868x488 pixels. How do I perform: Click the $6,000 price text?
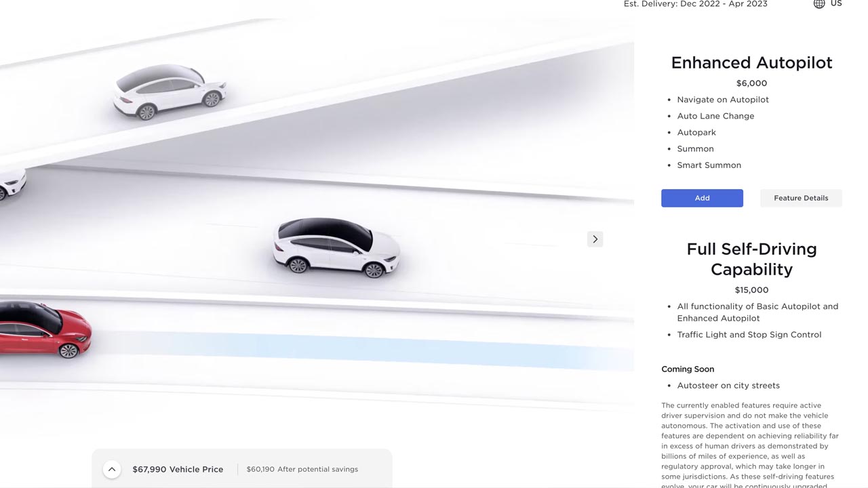(751, 83)
